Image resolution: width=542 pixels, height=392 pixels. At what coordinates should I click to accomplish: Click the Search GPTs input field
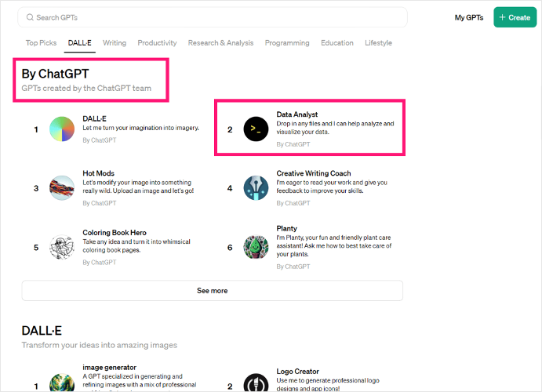click(x=212, y=17)
